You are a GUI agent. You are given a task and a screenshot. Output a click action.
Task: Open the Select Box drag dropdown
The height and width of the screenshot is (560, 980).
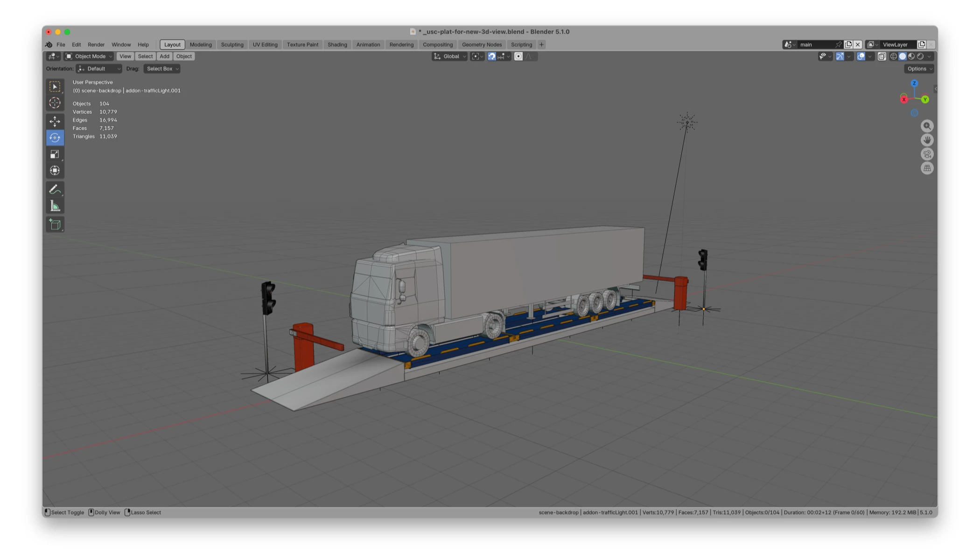click(162, 69)
